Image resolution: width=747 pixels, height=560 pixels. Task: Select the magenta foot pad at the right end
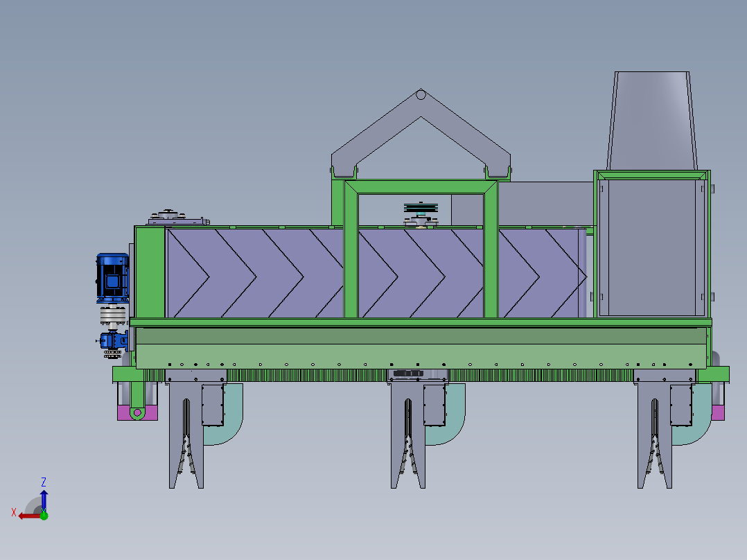tap(718, 413)
